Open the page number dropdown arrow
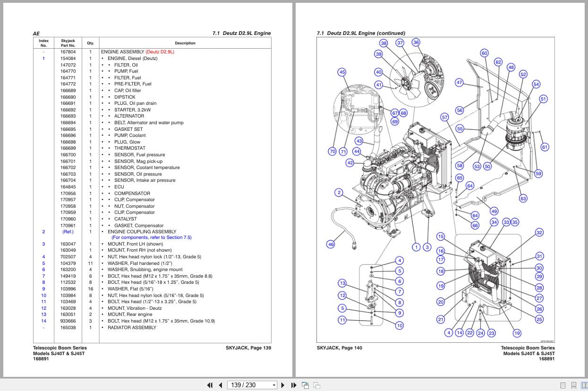Screen dimensions: 588x391 click(x=274, y=385)
